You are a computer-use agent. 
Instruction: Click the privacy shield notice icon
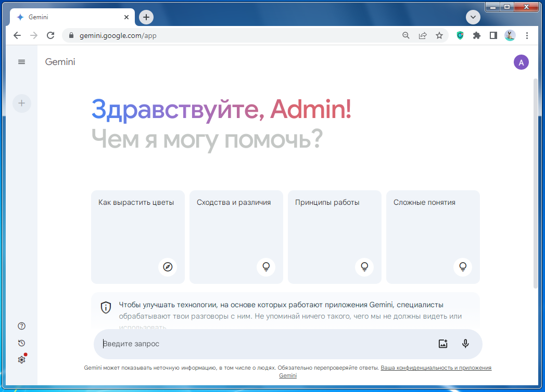pos(106,307)
